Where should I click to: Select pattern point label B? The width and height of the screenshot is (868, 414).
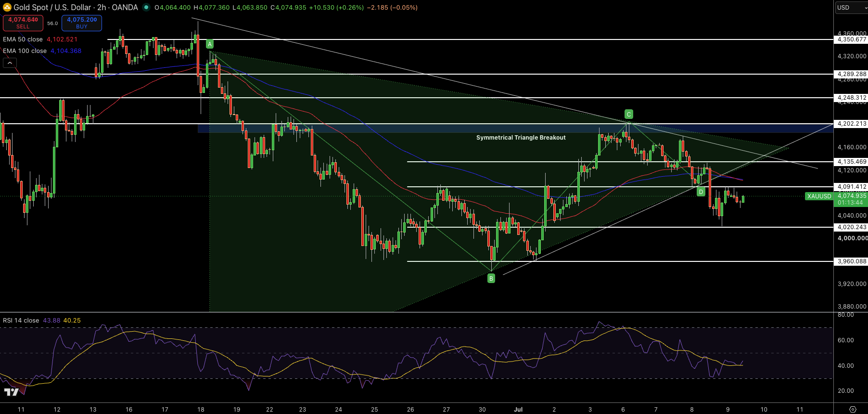[491, 278]
